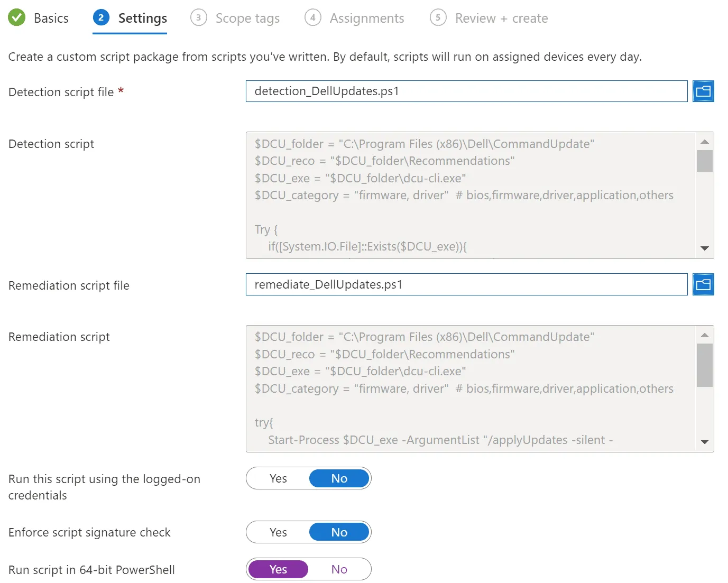Click the 'Detection script file' label
Viewport: 728px width, 583px height.
pyautogui.click(x=61, y=92)
